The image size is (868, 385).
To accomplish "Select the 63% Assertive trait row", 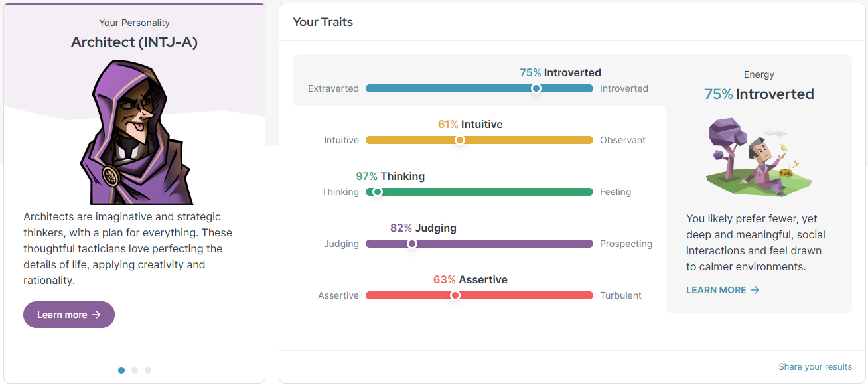I will 479,288.
